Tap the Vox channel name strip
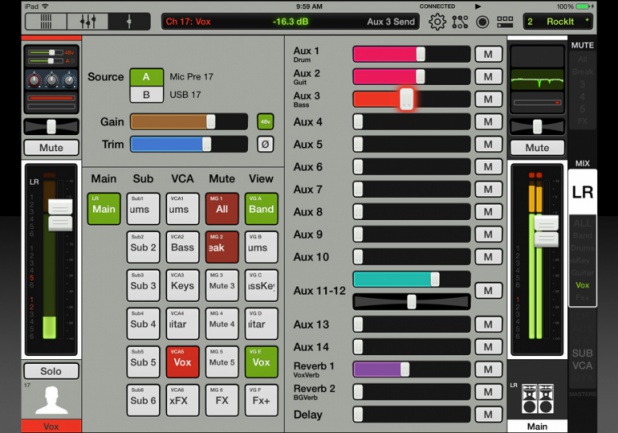This screenshot has height=433, width=618. click(51, 426)
